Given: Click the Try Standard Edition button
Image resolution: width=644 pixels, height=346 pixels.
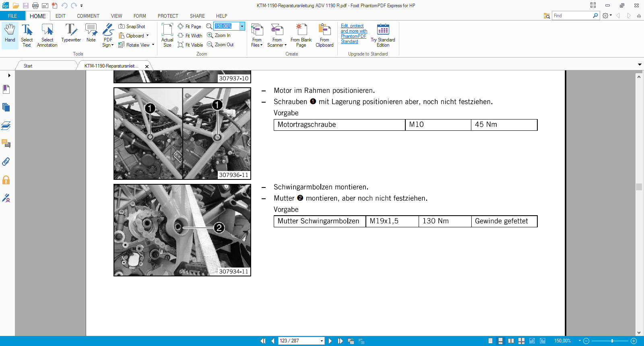Looking at the screenshot, I should point(383,35).
